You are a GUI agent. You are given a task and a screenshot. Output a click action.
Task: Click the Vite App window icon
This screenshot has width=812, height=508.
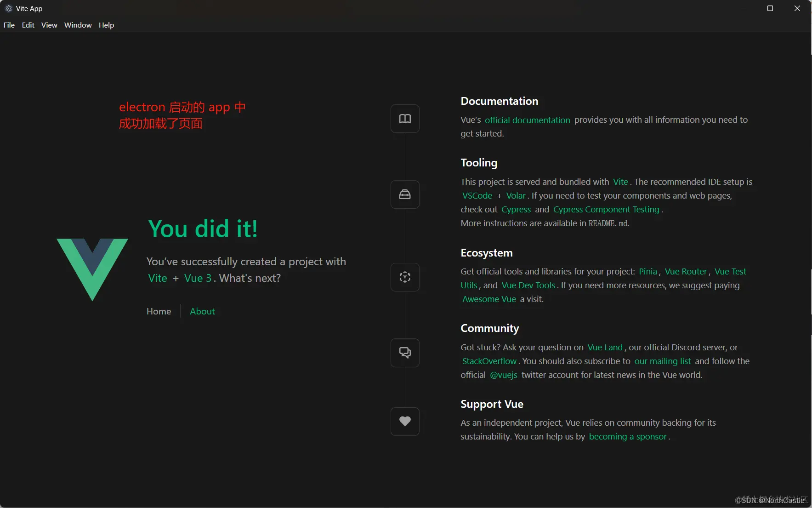8,8
